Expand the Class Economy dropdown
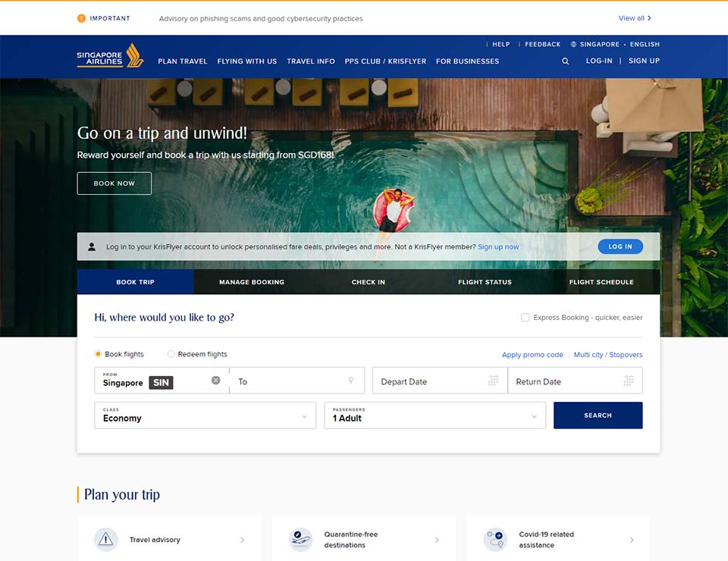The width and height of the screenshot is (728, 561). pos(205,415)
